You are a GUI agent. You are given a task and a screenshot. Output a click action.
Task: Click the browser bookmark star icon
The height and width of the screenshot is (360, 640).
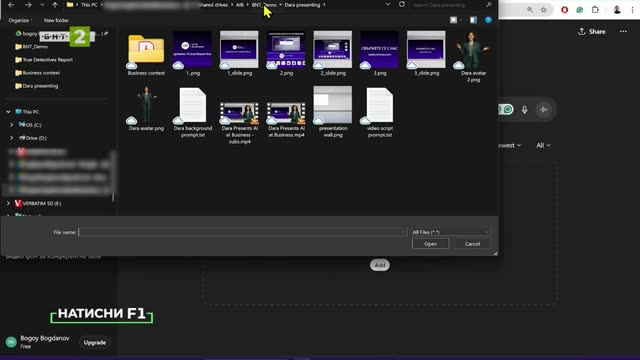[544, 10]
